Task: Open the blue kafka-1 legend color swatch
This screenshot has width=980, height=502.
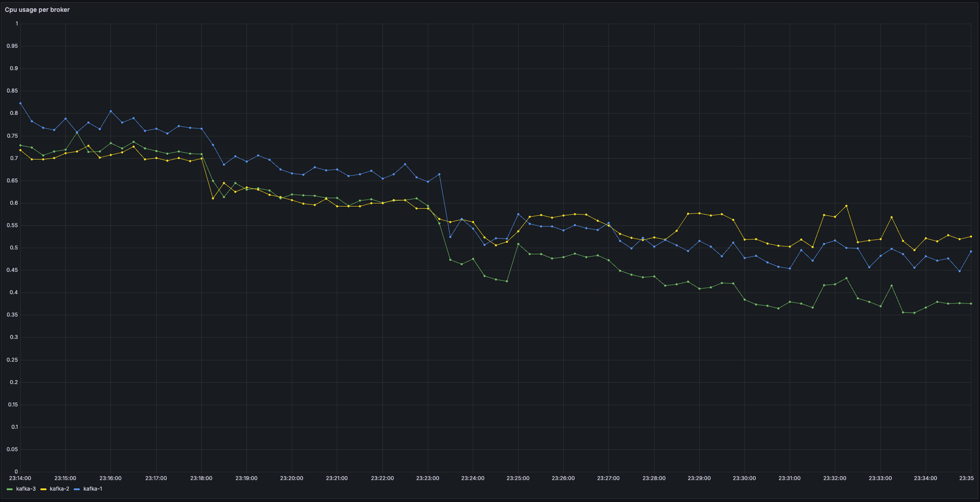Action: tap(77, 489)
